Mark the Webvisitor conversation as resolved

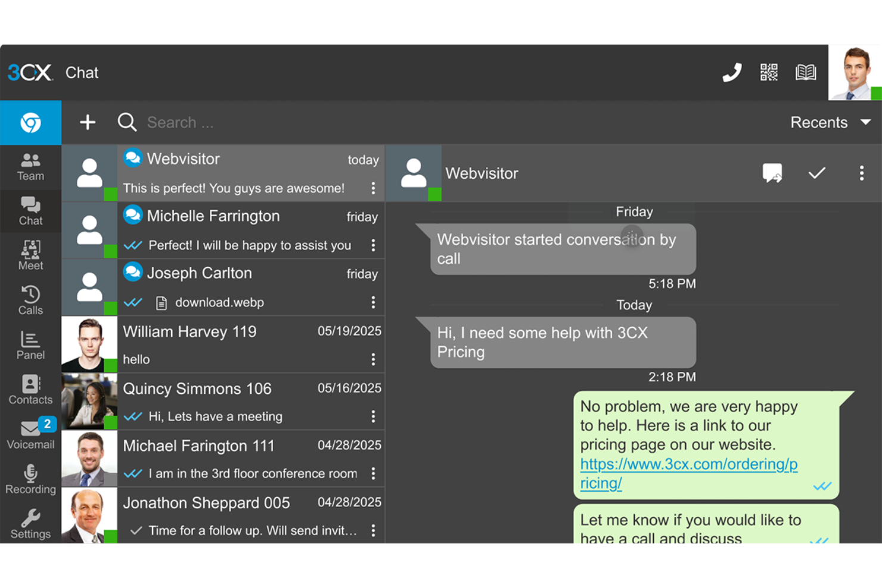pyautogui.click(x=817, y=173)
